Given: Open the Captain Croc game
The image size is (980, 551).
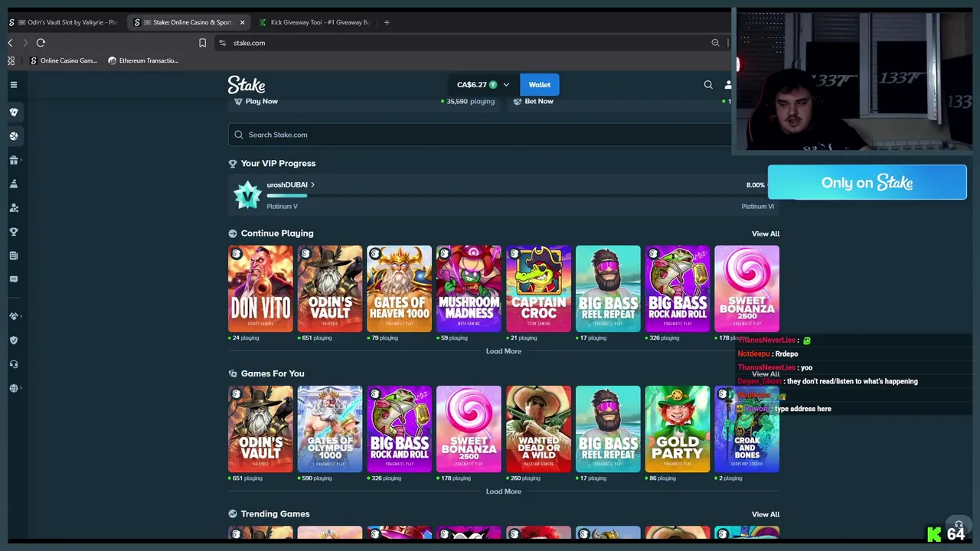Looking at the screenshot, I should click(538, 289).
